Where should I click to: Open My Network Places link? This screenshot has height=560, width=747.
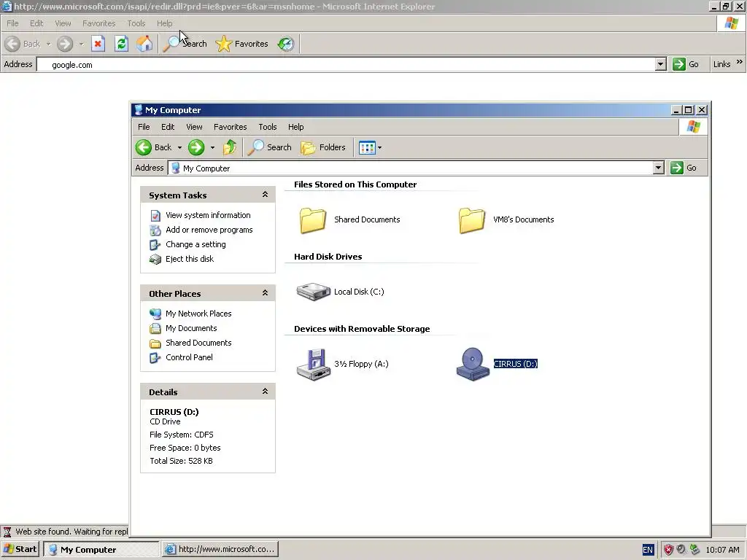[198, 314]
